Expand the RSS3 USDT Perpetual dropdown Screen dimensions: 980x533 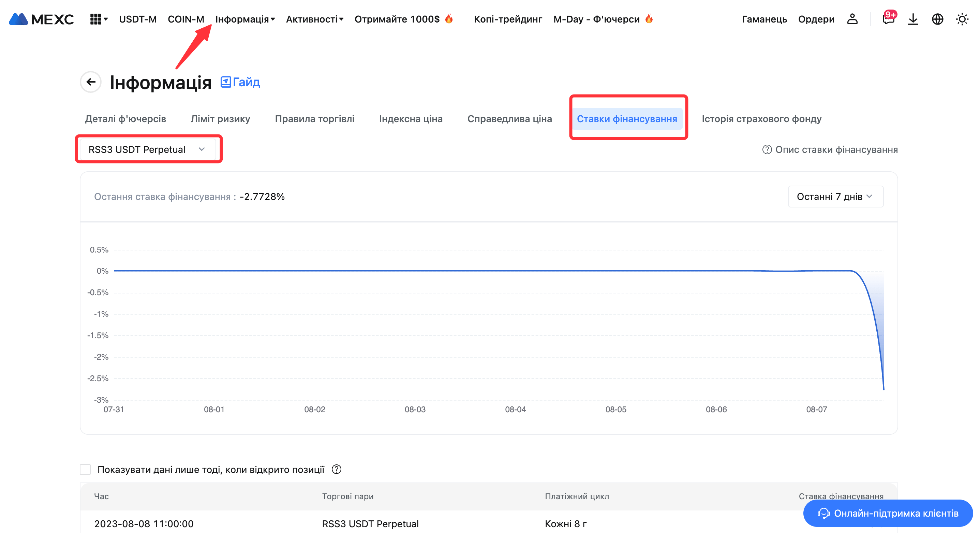tap(148, 149)
